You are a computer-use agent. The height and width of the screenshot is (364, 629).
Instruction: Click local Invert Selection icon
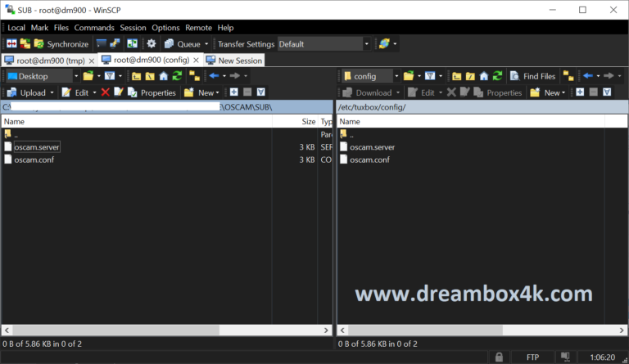point(261,92)
